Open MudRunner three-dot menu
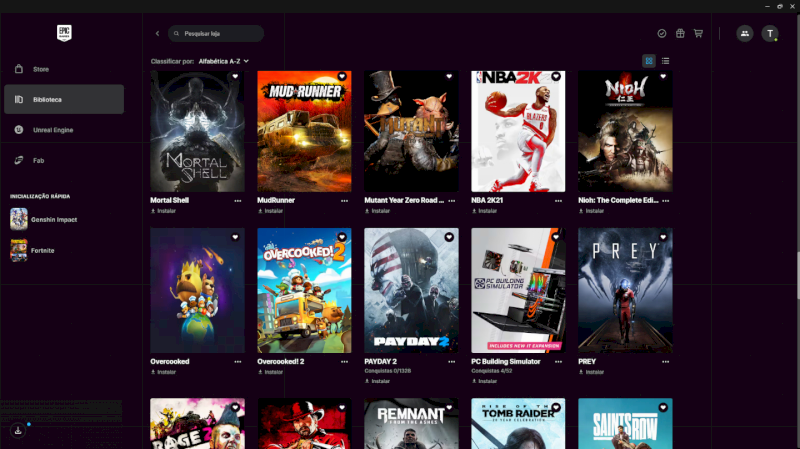Viewport: 800px width, 449px height. click(x=344, y=201)
